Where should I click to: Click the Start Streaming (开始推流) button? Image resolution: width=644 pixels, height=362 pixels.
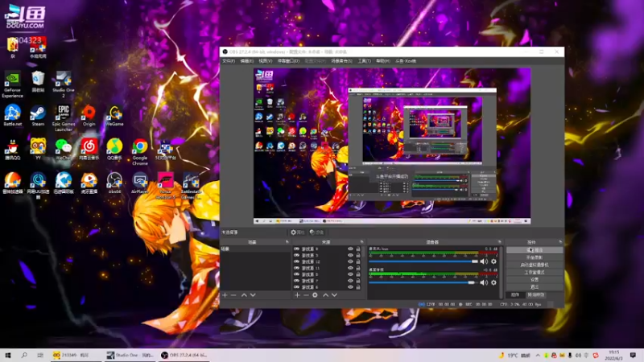pos(535,250)
